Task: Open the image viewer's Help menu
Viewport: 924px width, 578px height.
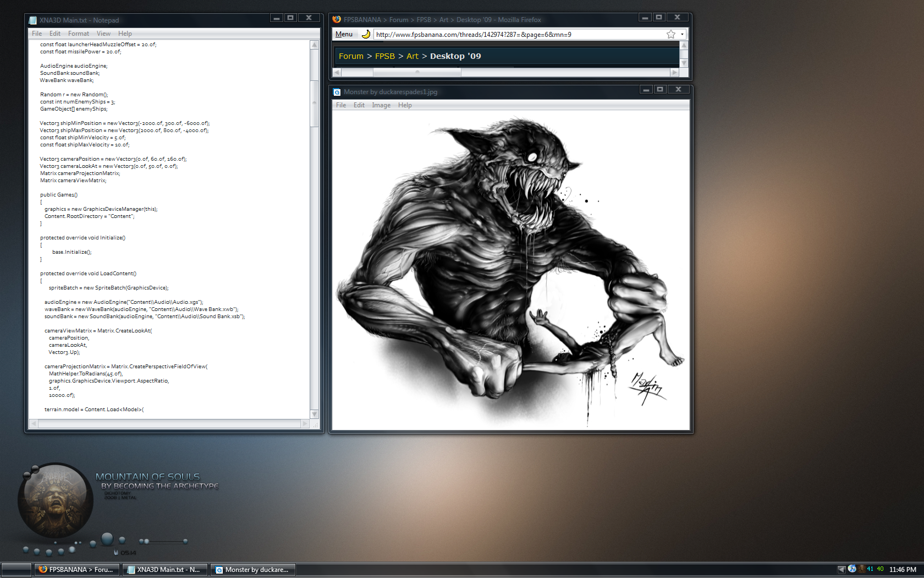Action: tap(405, 105)
